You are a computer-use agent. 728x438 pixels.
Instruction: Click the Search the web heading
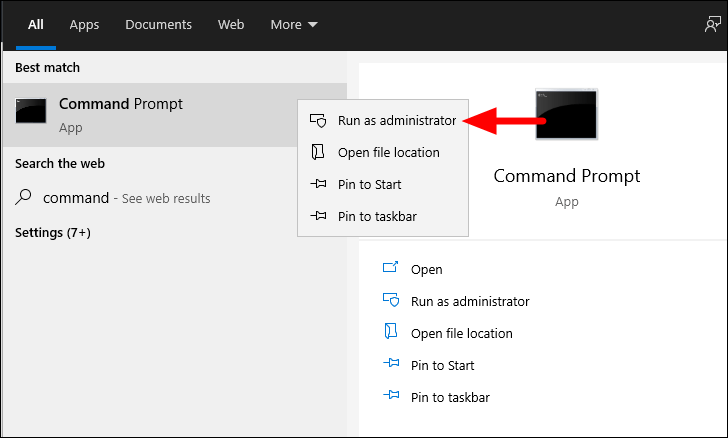(x=60, y=163)
